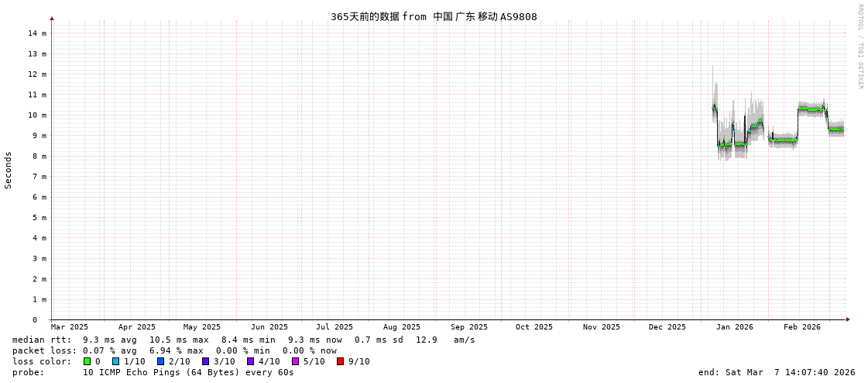Click the 14 m y-axis tick label
Viewport: 868px width, 383px height.
pyautogui.click(x=37, y=33)
